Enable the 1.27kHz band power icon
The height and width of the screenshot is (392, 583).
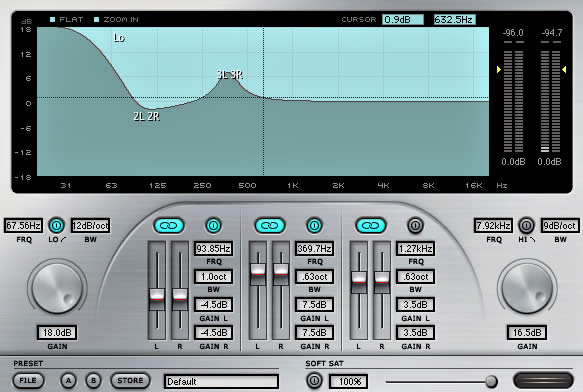[415, 225]
